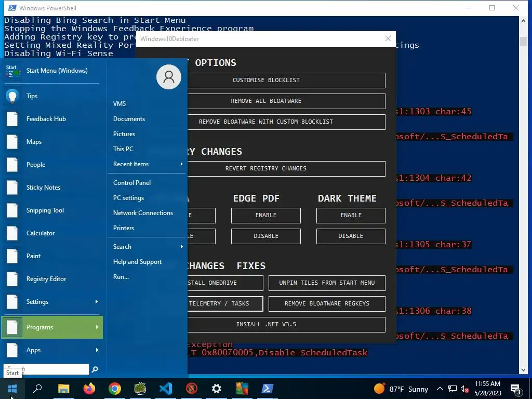The width and height of the screenshot is (532, 399).
Task: Expand the Apps submenu
Action: point(52,350)
